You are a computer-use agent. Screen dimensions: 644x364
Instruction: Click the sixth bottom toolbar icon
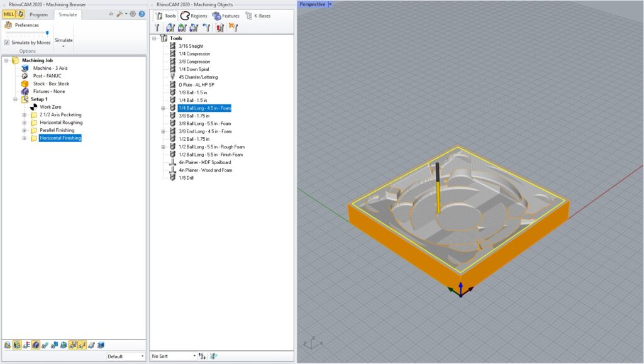[x=54, y=345]
